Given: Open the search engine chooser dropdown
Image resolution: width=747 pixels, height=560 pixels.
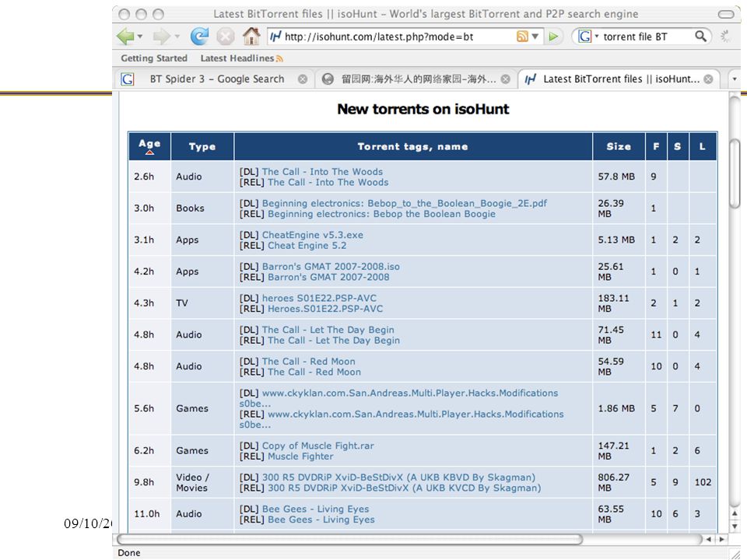Looking at the screenshot, I should 597,37.
